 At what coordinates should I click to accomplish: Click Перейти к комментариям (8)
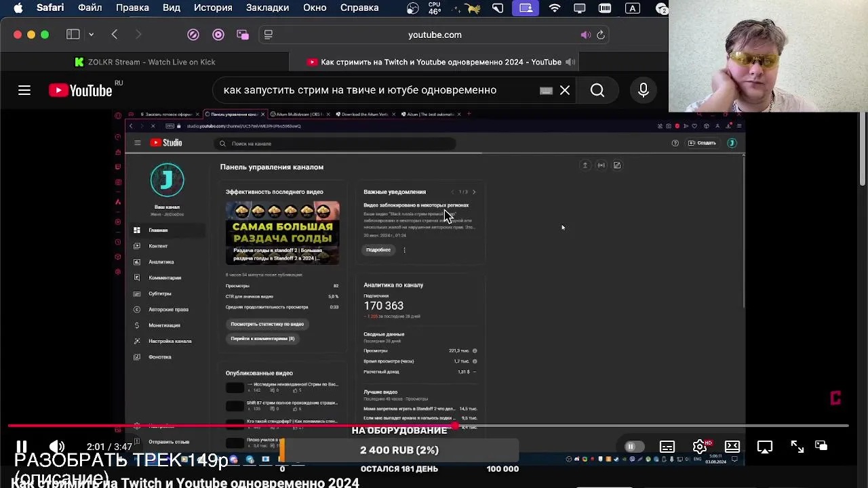pyautogui.click(x=262, y=339)
